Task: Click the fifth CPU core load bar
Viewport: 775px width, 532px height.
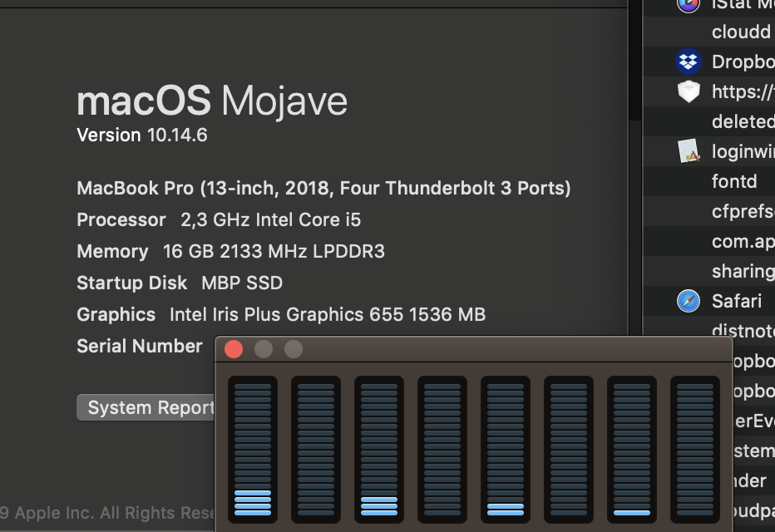Action: click(x=506, y=450)
